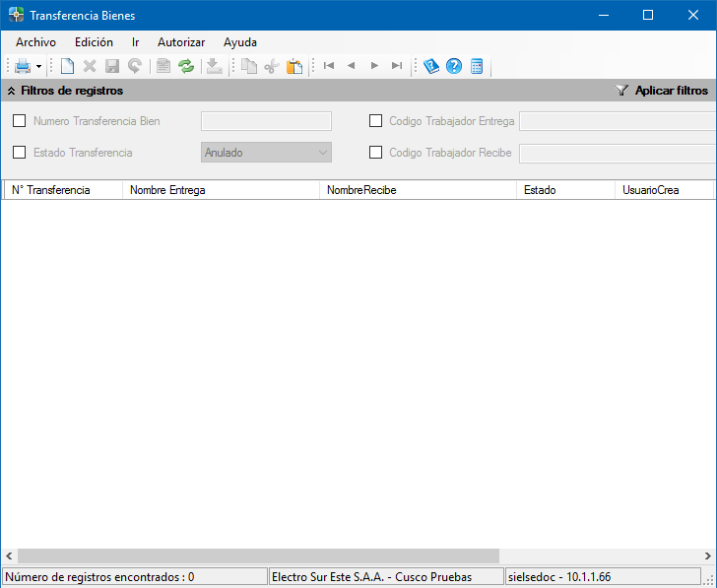Open the Estado Transferencia 'Anulado' dropdown
This screenshot has width=717, height=588.
266,153
